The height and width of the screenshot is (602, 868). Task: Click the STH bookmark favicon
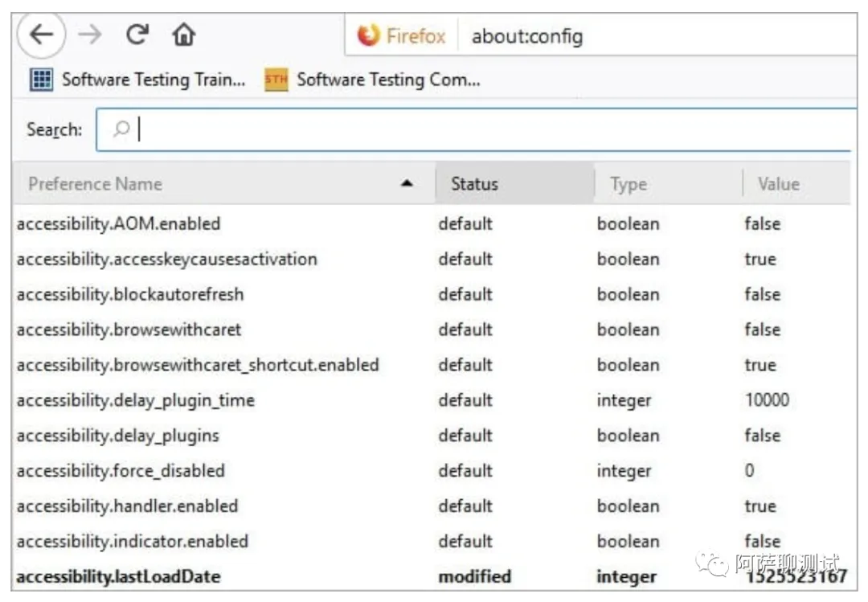click(276, 80)
